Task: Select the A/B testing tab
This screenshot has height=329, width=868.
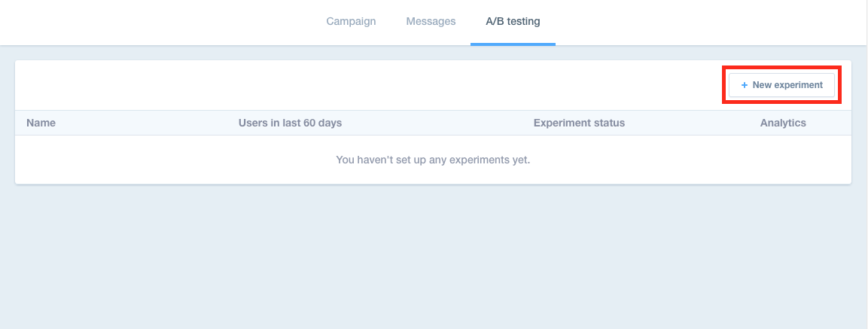Action: [x=512, y=21]
